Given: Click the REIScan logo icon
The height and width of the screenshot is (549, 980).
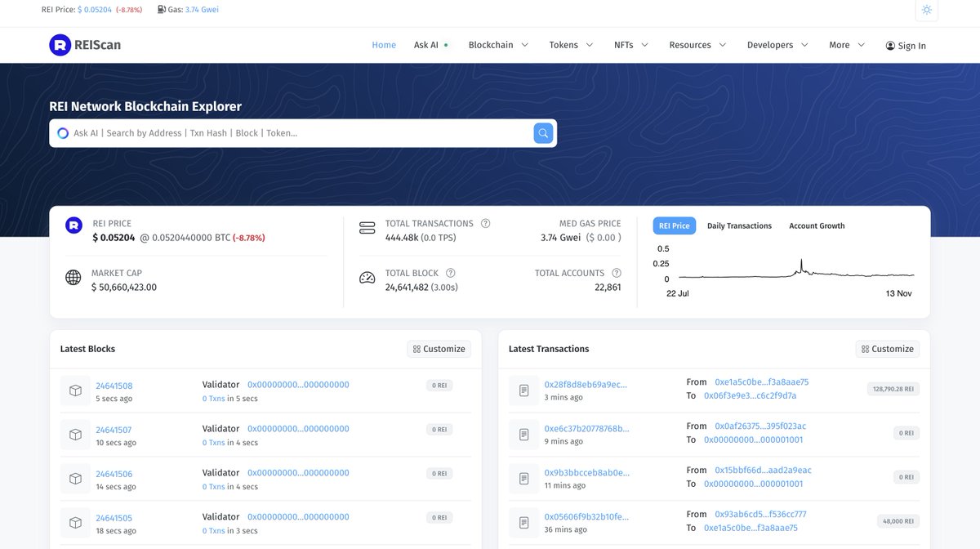Looking at the screenshot, I should click(x=60, y=45).
